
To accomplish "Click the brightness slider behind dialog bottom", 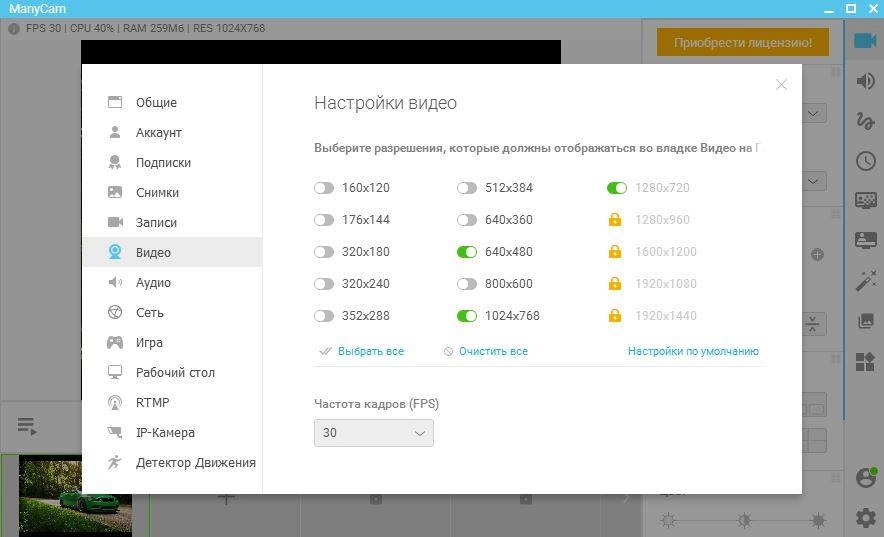I will 743,520.
